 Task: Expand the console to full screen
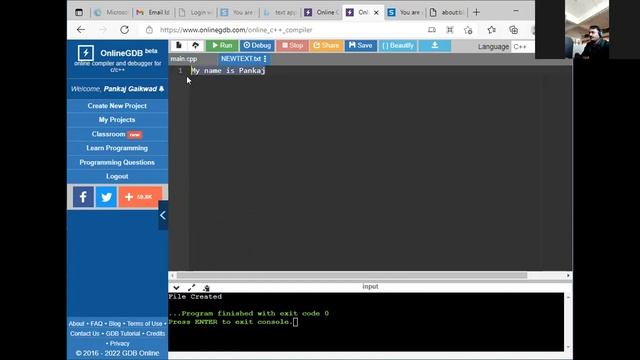point(191,288)
